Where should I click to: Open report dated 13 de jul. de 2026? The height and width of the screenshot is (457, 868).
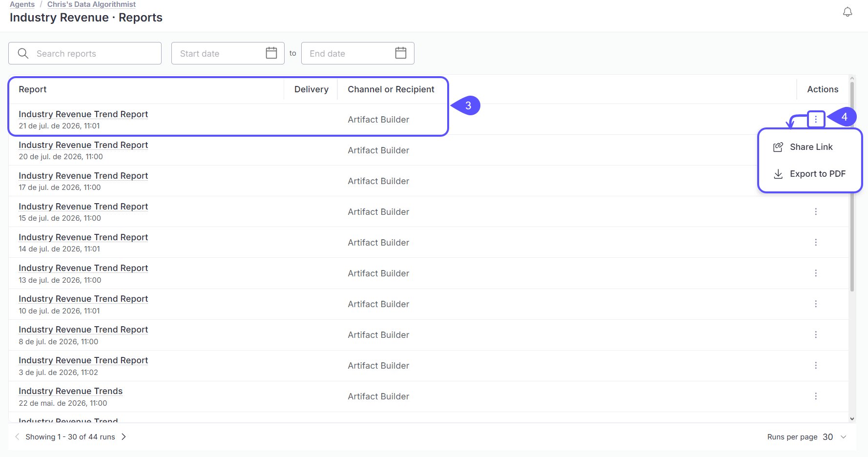(x=83, y=268)
